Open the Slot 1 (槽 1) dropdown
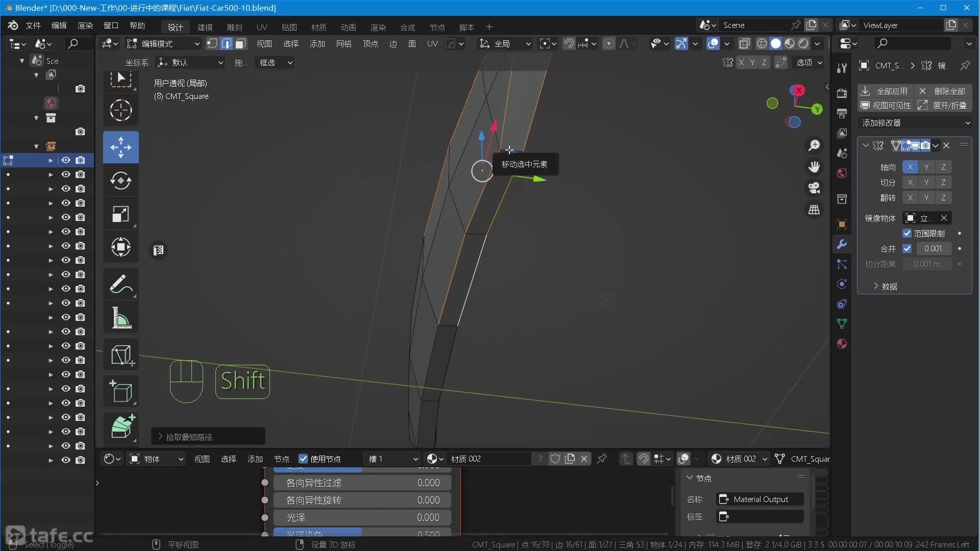This screenshot has height=551, width=980. coord(392,459)
